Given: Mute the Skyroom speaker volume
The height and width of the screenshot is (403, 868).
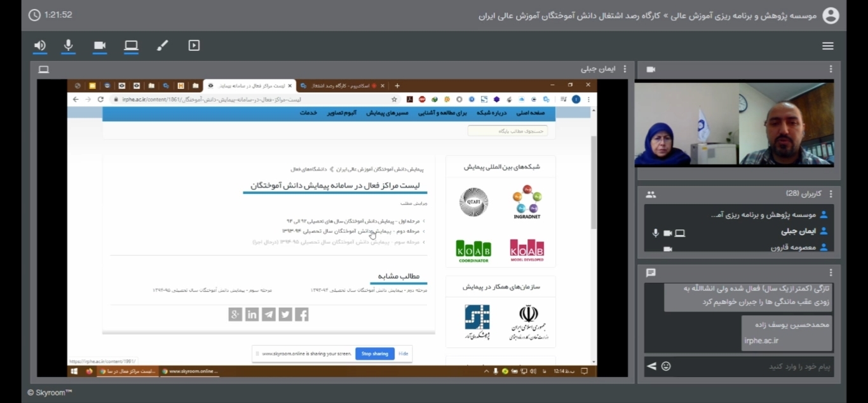Looking at the screenshot, I should [x=40, y=45].
